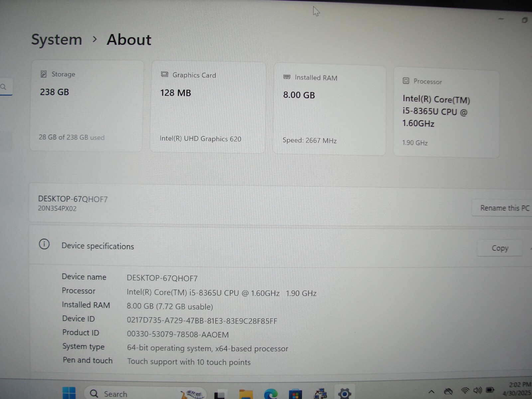This screenshot has height=399, width=532.
Task: Collapse the Device specifications section header
Action: click(281, 246)
